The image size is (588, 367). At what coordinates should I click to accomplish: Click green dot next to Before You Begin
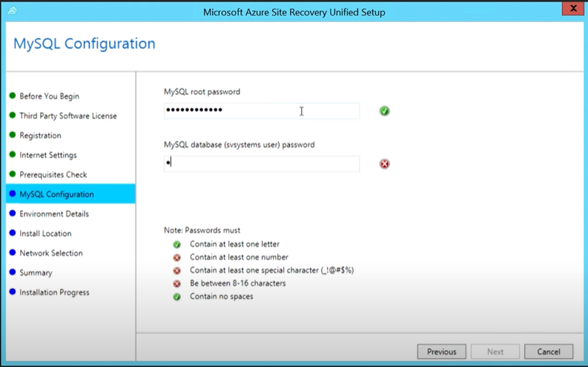click(x=13, y=96)
